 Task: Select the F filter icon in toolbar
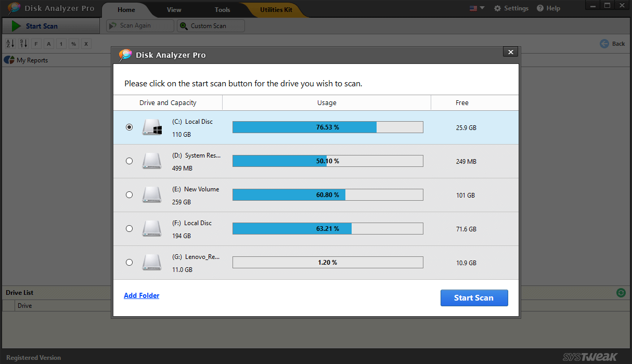pos(35,44)
